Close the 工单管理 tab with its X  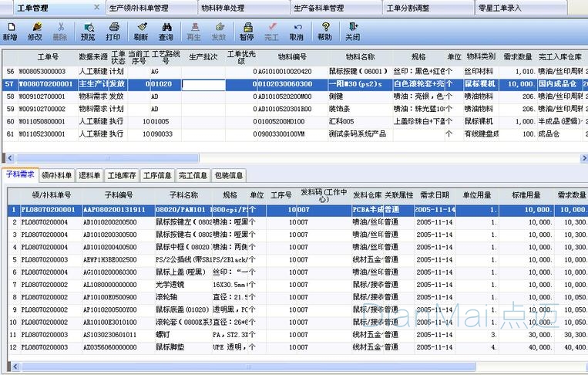[x=96, y=7]
